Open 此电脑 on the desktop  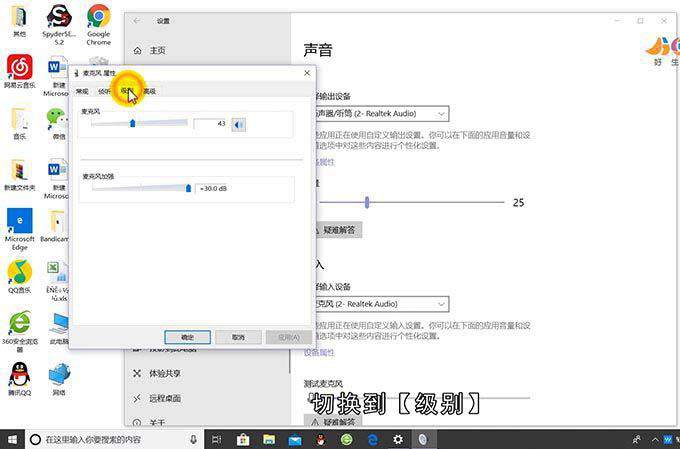(59, 328)
